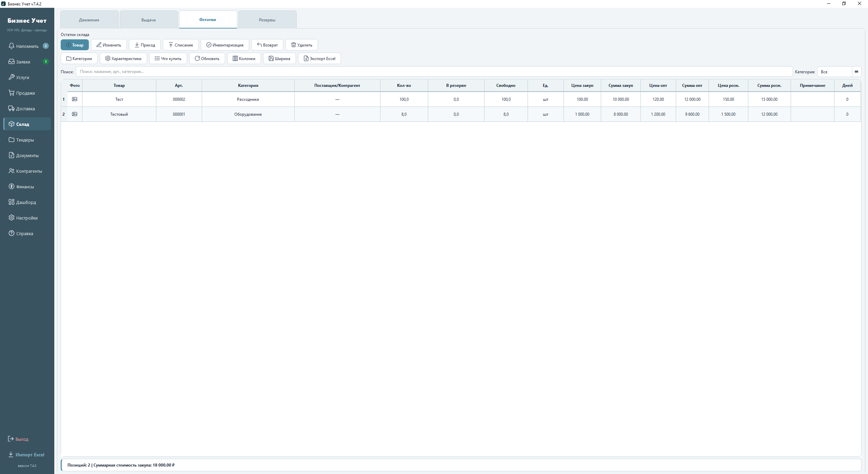The image size is (868, 474).
Task: Click Выход to log out
Action: [18, 439]
